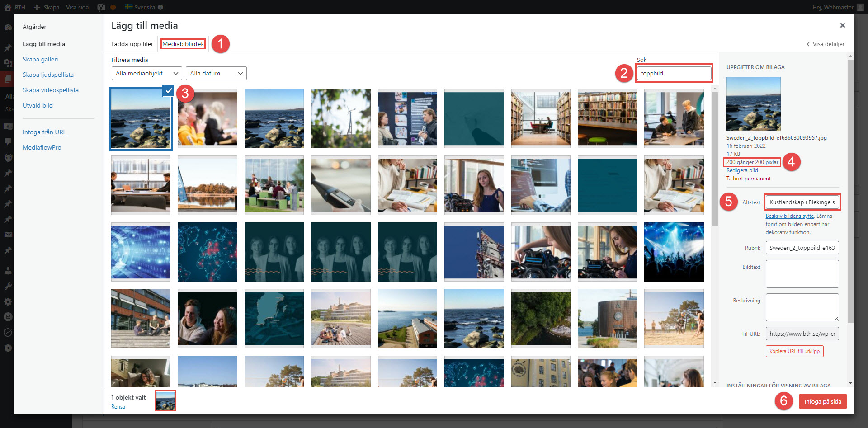This screenshot has height=428, width=868.
Task: Click the Infoga på sida button
Action: (x=823, y=401)
